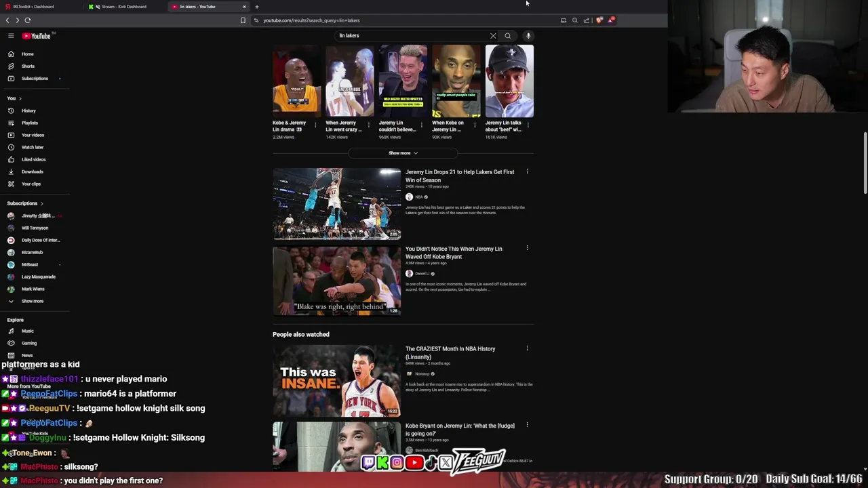
Task: Click the Brave Rewards icon in address bar
Action: pos(611,20)
